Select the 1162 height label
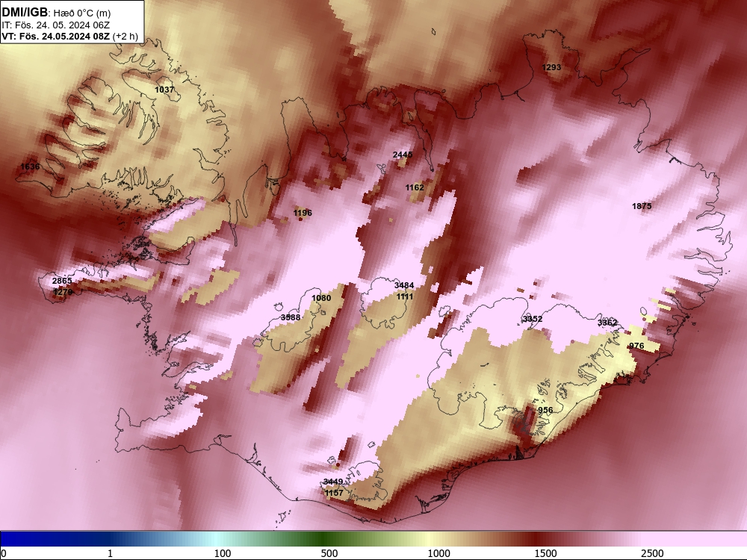This screenshot has height=560, width=747. 415,187
